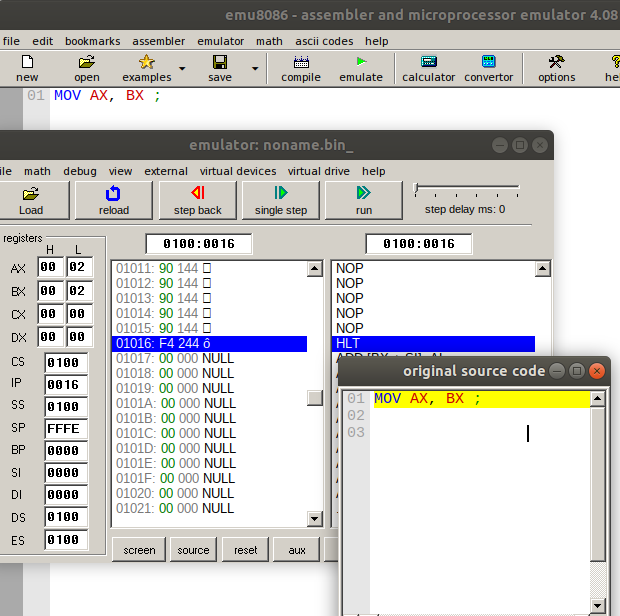The height and width of the screenshot is (616, 620).
Task: Run the program in emulator
Action: 363,193
